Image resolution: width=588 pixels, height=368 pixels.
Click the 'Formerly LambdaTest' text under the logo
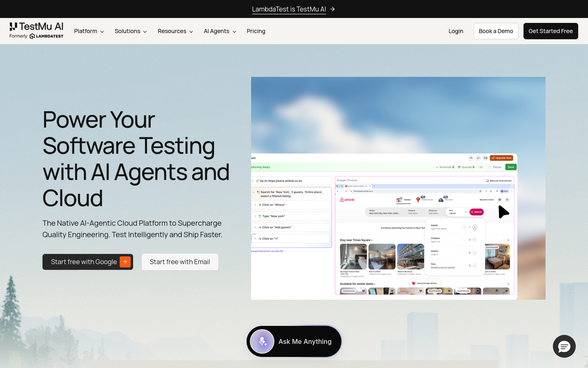click(36, 36)
